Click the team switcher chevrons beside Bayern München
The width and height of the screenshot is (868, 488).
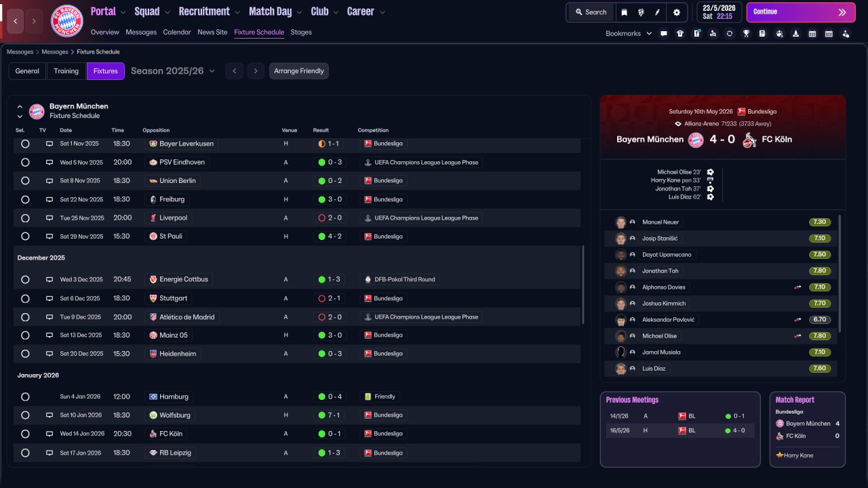[20, 111]
